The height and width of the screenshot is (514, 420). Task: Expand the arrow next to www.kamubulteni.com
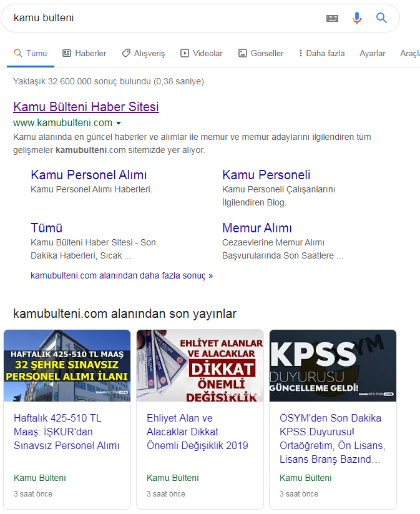(x=119, y=123)
